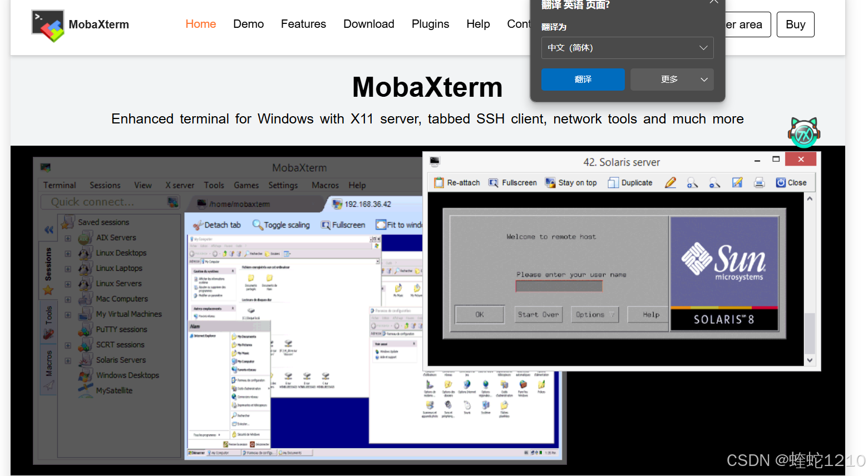Open the translation language dropdown
This screenshot has height=476, width=868.
coord(627,48)
